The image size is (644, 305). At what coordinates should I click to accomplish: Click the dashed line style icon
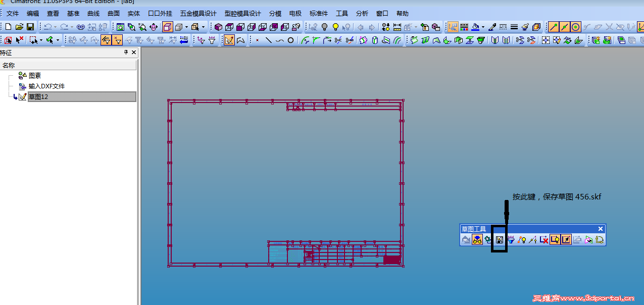[503, 27]
